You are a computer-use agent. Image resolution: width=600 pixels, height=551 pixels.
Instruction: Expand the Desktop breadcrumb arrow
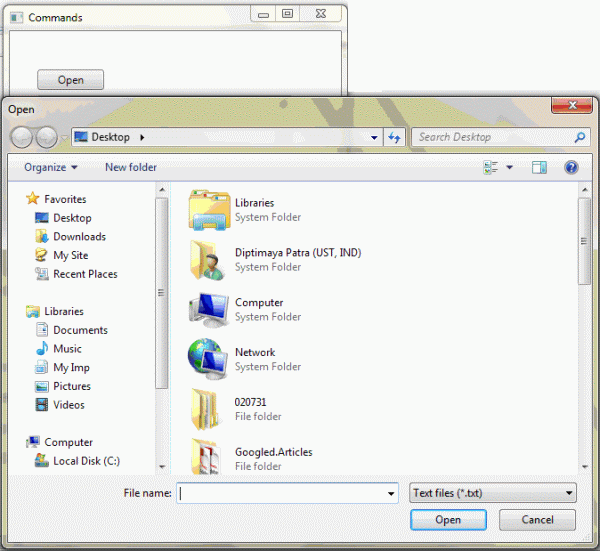point(142,137)
